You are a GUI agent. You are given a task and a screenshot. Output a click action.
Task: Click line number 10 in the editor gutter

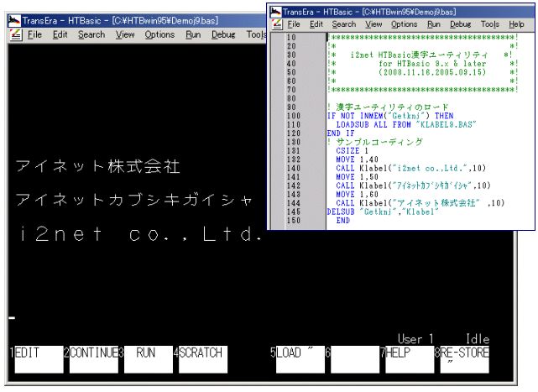click(291, 38)
